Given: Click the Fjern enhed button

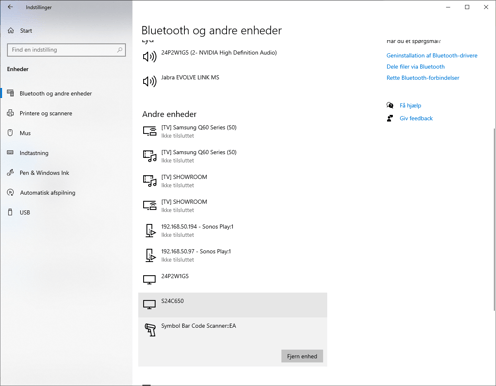Looking at the screenshot, I should [302, 356].
